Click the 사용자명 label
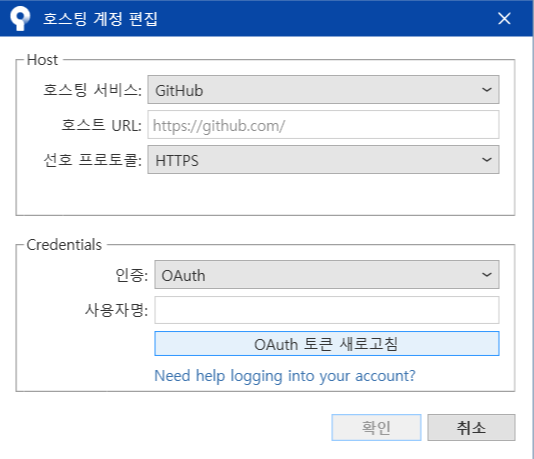 [116, 310]
